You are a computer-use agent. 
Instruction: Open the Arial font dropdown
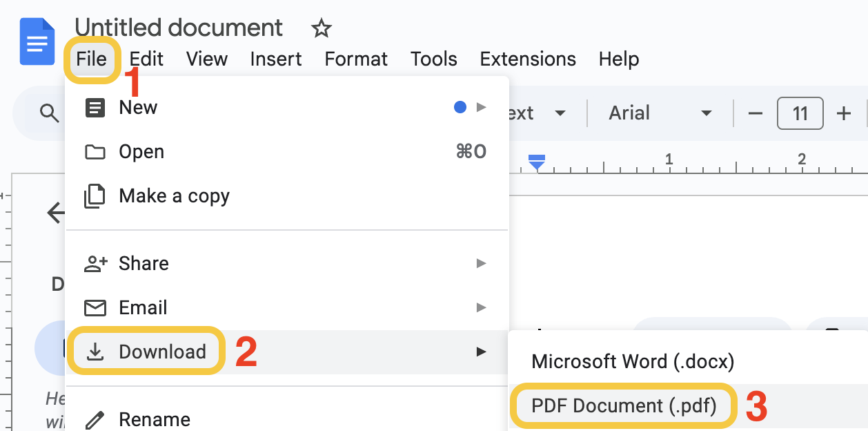pos(659,113)
